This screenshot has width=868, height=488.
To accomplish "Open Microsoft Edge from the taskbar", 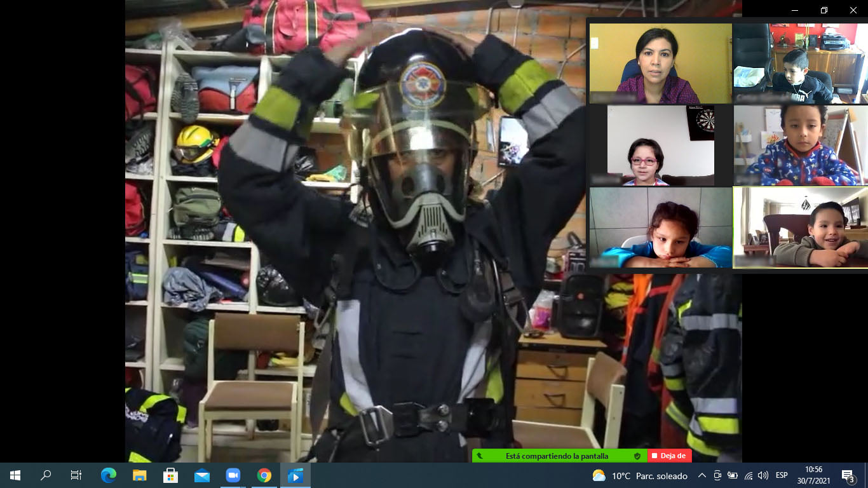I will [x=109, y=475].
